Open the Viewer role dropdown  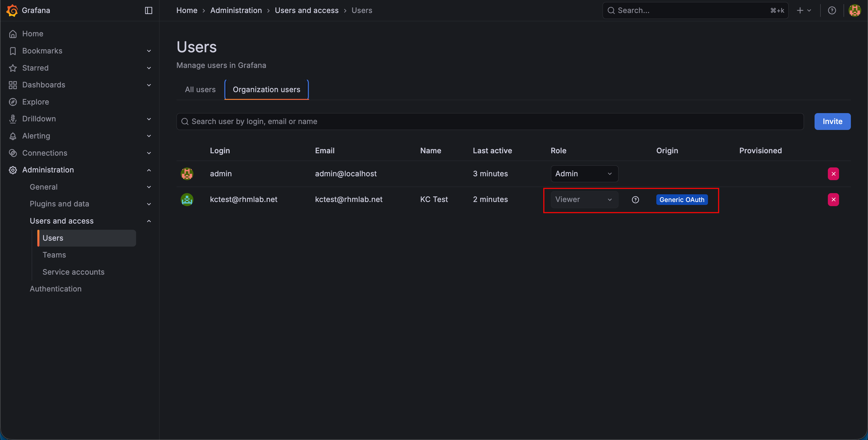pos(584,199)
